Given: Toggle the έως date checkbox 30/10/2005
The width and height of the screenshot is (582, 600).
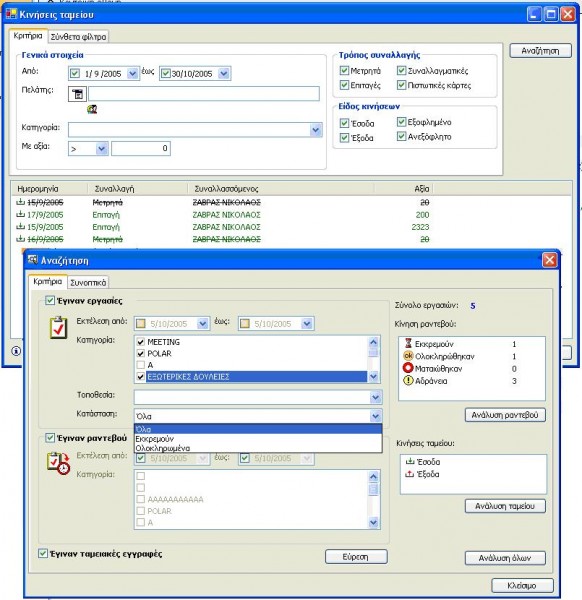Looking at the screenshot, I should point(165,73).
